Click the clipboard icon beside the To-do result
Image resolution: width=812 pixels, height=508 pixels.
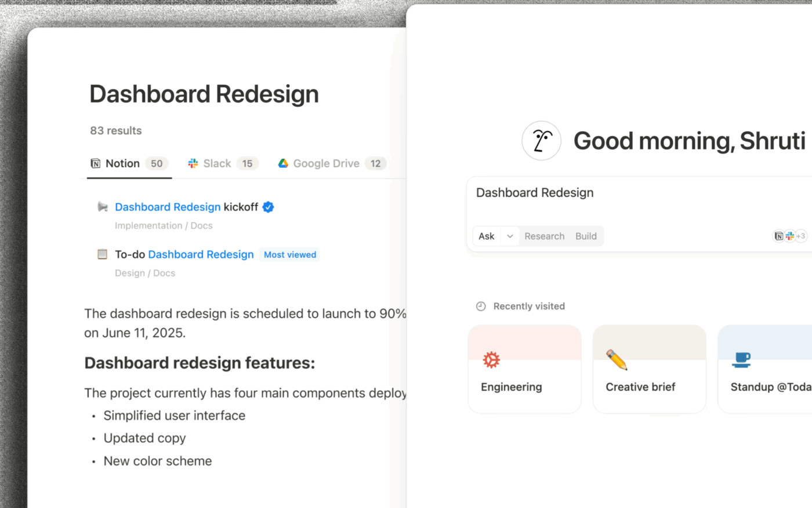[102, 254]
